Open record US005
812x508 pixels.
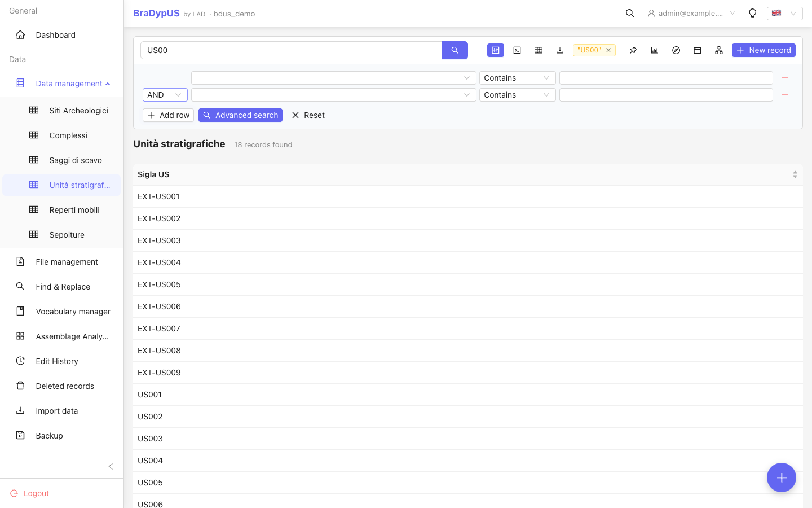[x=468, y=483]
